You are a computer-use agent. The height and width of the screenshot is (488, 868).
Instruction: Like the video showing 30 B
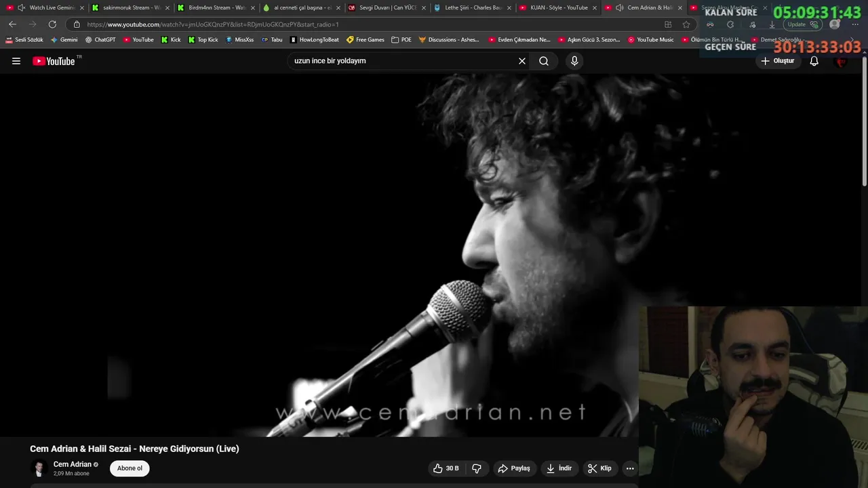(446, 468)
